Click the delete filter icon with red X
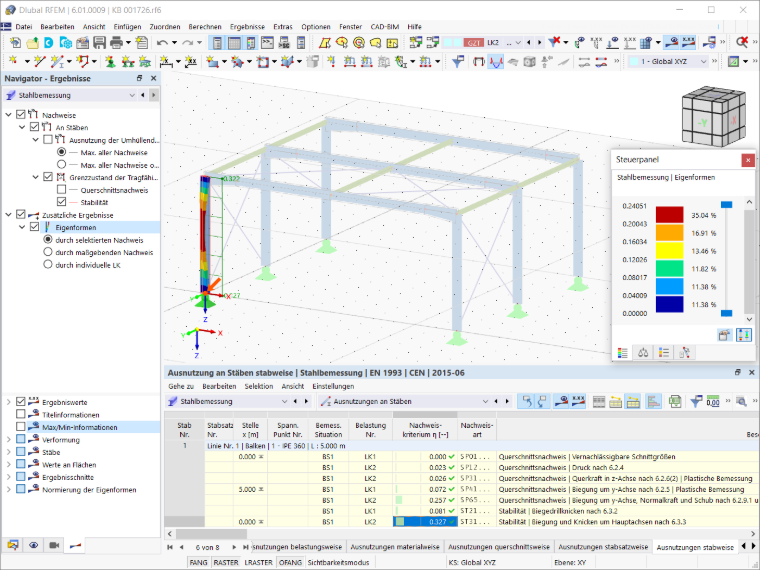Viewport: 760px width, 570px height. (554, 43)
